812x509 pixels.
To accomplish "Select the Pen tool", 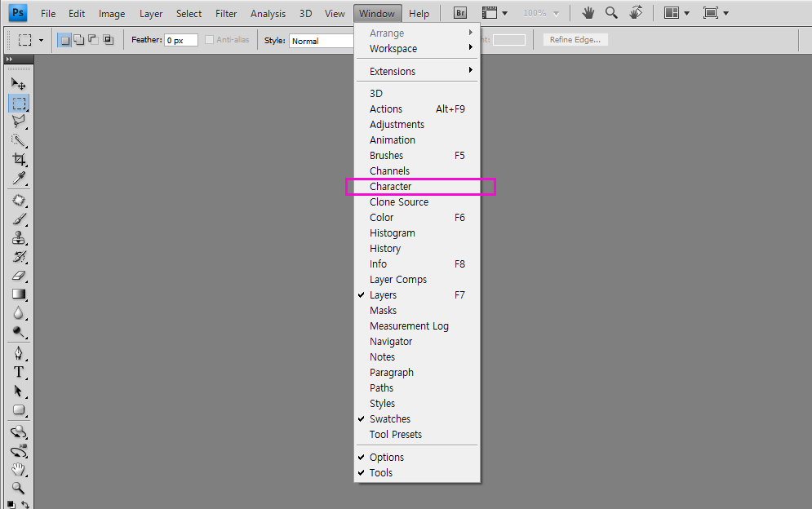I will 19,353.
